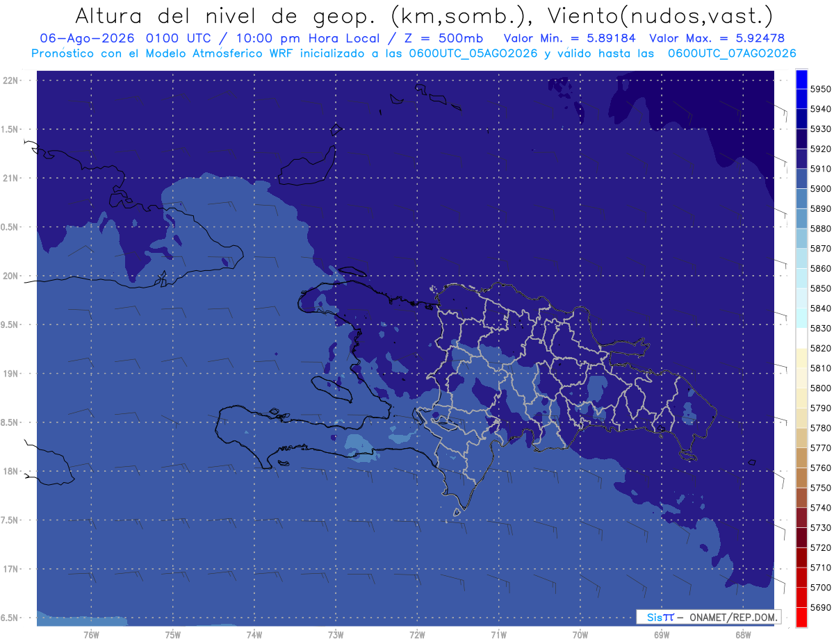The image size is (834, 644).
Task: Click the '5790' colorbar label
Action: tap(821, 408)
